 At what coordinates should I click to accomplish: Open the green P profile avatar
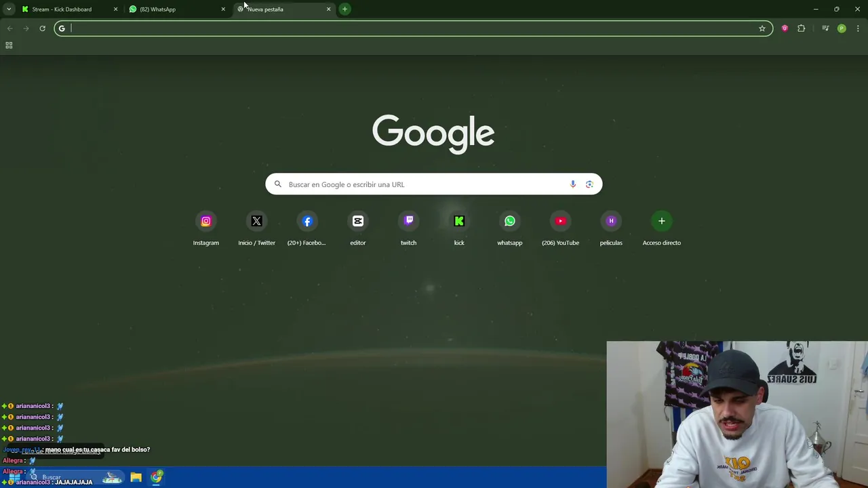pos(842,28)
